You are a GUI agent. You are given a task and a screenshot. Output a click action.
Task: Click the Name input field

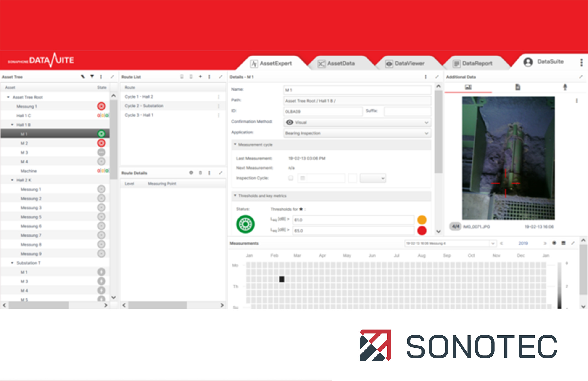tap(357, 90)
